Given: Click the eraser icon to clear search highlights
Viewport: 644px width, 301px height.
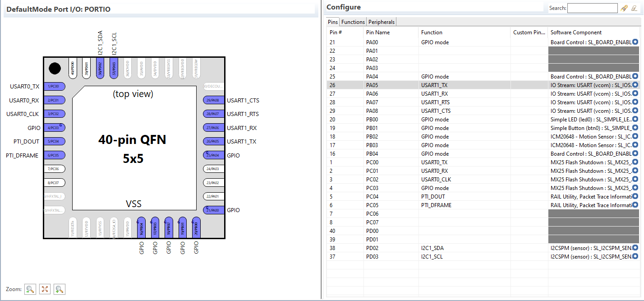Looking at the screenshot, I should coord(634,8).
